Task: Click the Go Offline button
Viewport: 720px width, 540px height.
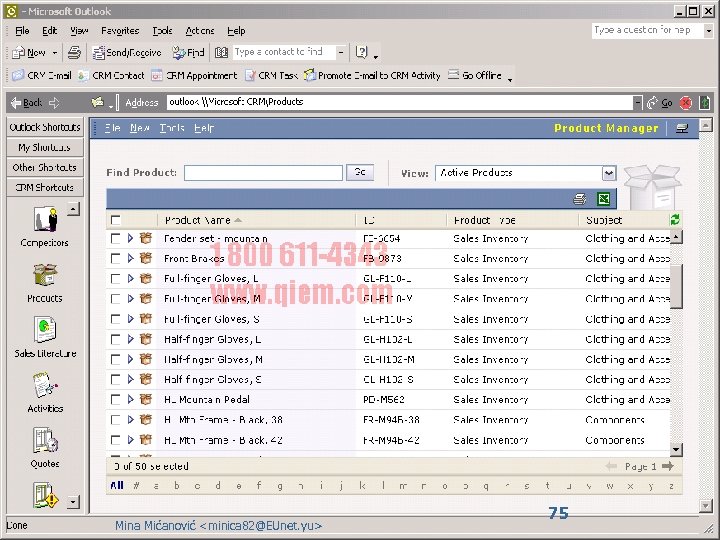Action: 475,75
